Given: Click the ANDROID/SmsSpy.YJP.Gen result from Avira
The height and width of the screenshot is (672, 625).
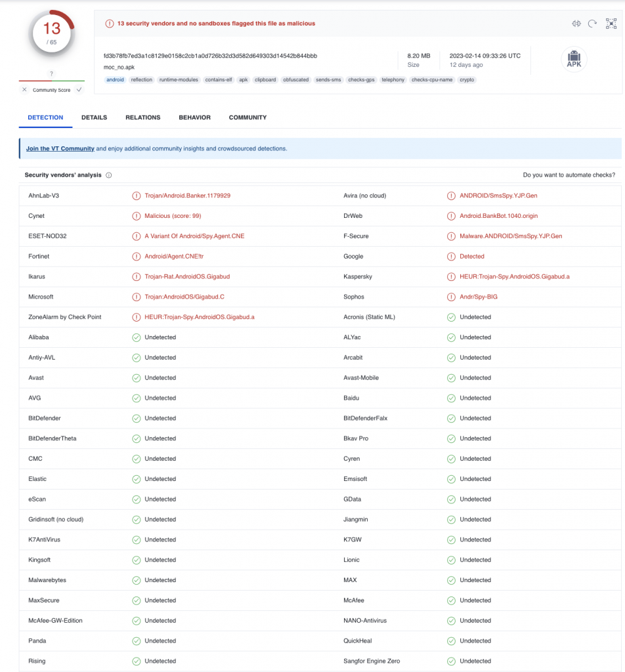Looking at the screenshot, I should [498, 196].
